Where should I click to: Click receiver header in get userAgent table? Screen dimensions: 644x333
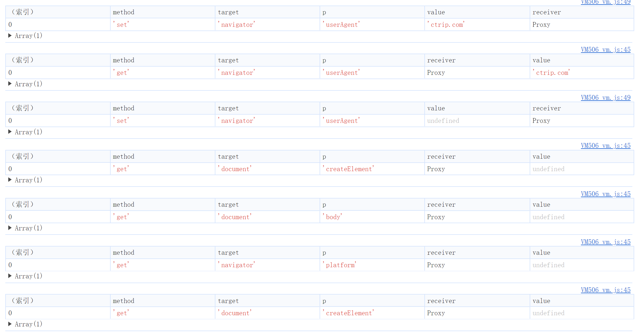pyautogui.click(x=441, y=60)
